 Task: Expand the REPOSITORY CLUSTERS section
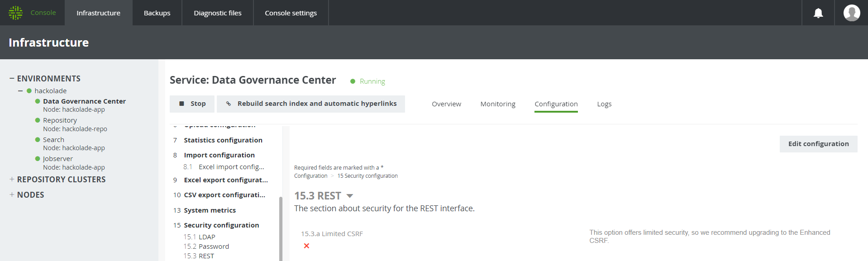coord(12,180)
